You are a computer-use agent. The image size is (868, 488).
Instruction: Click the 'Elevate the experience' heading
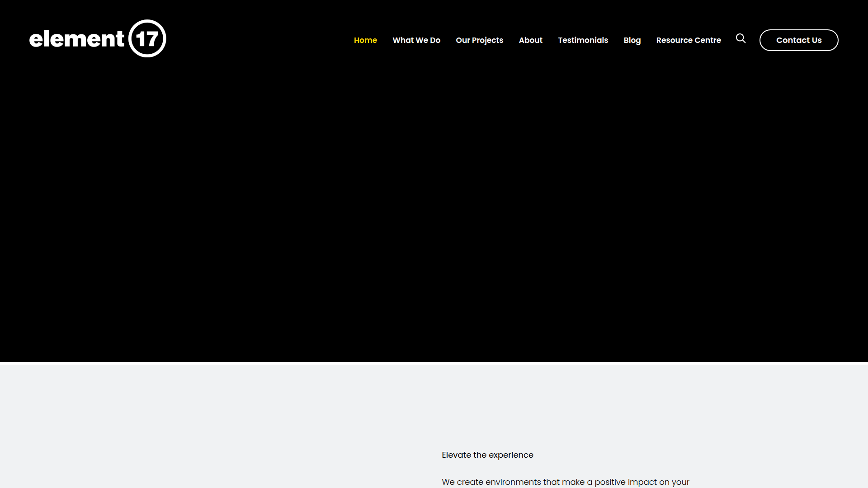tap(487, 455)
